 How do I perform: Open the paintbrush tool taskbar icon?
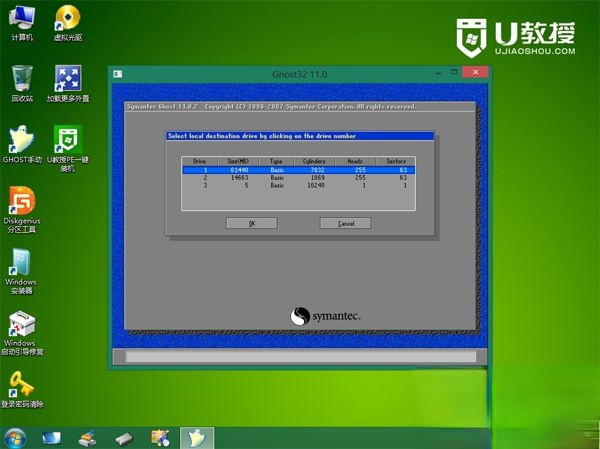87,438
